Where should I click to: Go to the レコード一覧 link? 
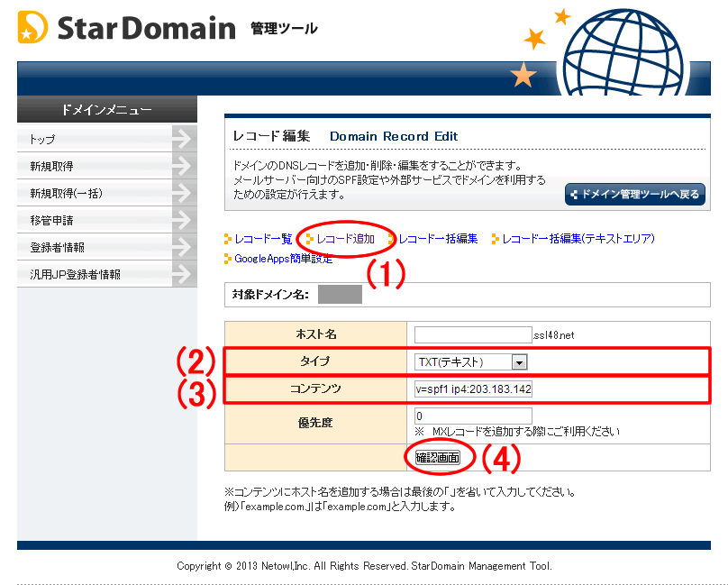[263, 239]
